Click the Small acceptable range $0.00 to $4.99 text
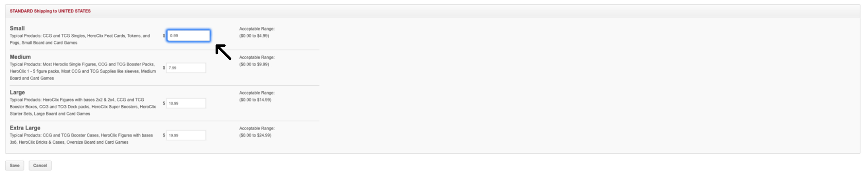This screenshot has width=868, height=175. [254, 36]
